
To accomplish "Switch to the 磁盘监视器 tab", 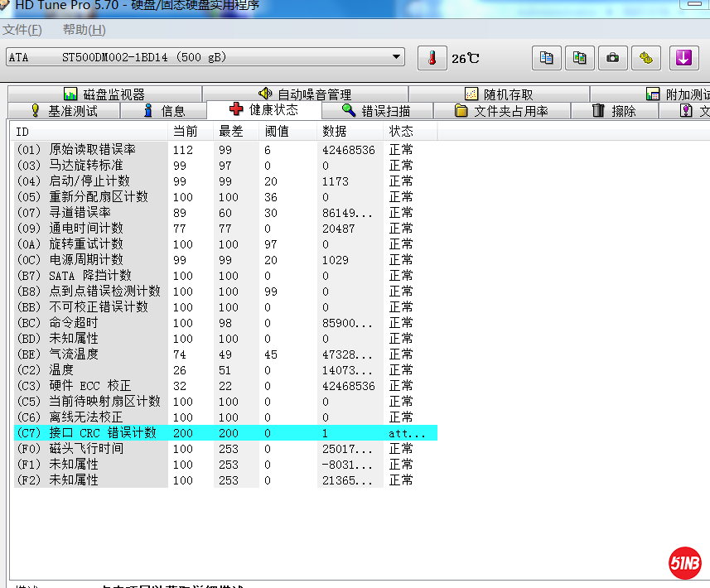I will [104, 94].
